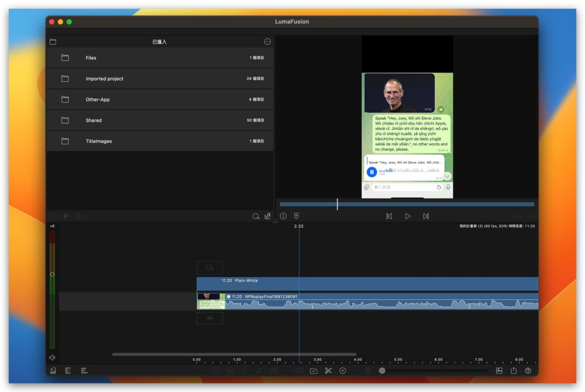Jump to previous edit in preview
Screen dimensions: 585x392
point(389,216)
